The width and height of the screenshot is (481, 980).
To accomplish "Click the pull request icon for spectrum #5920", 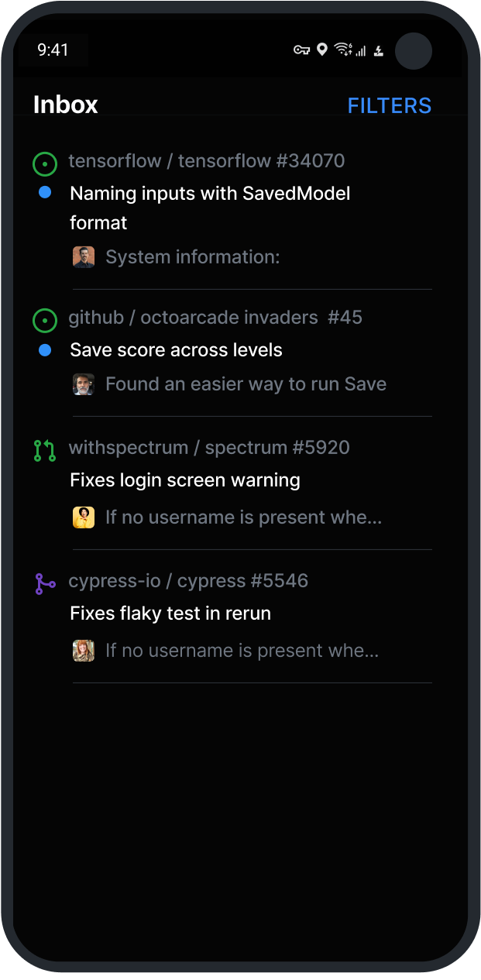I will [x=45, y=450].
